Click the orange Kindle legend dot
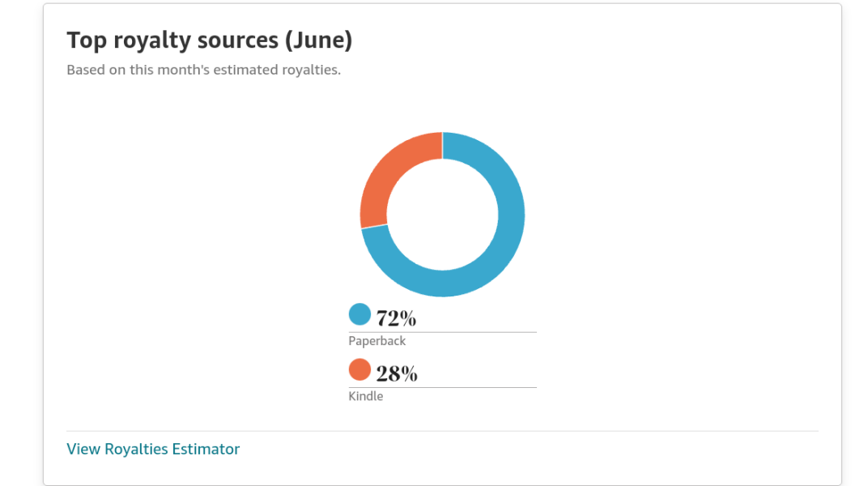 360,370
